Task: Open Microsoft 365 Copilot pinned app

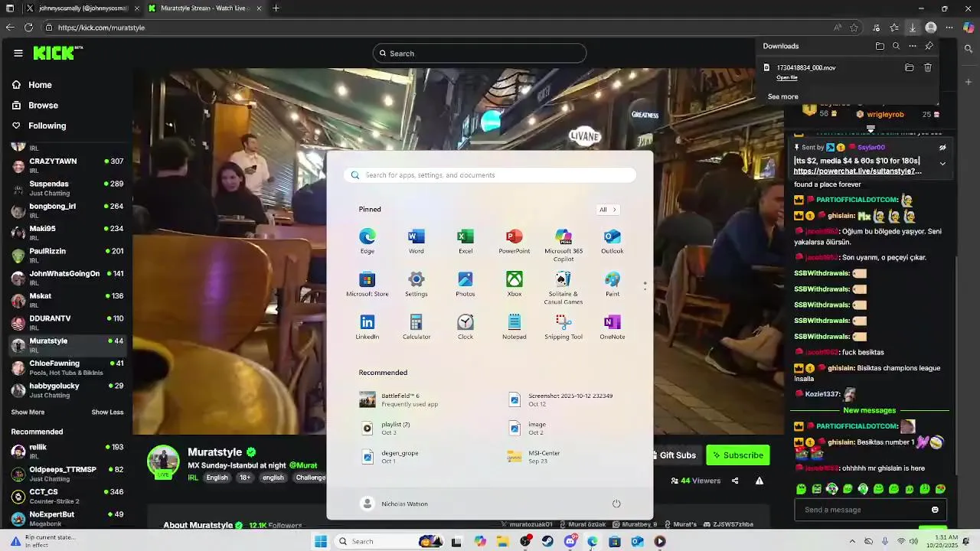Action: tap(563, 245)
